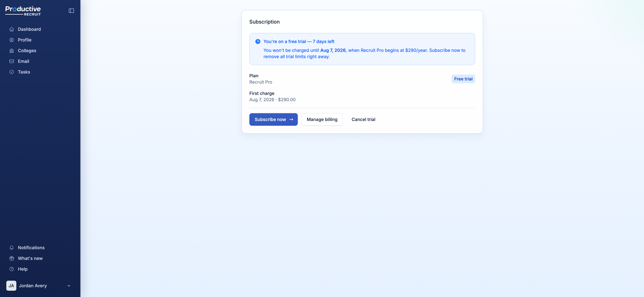Expand the Jordan Avery account chevron

(69, 286)
